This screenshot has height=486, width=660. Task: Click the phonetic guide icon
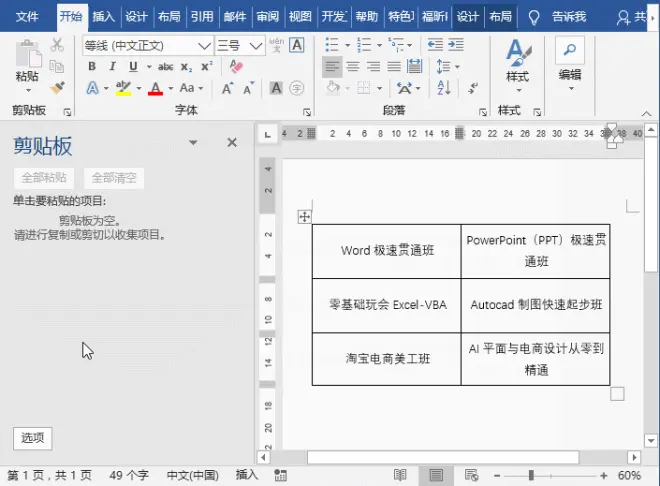tap(276, 45)
